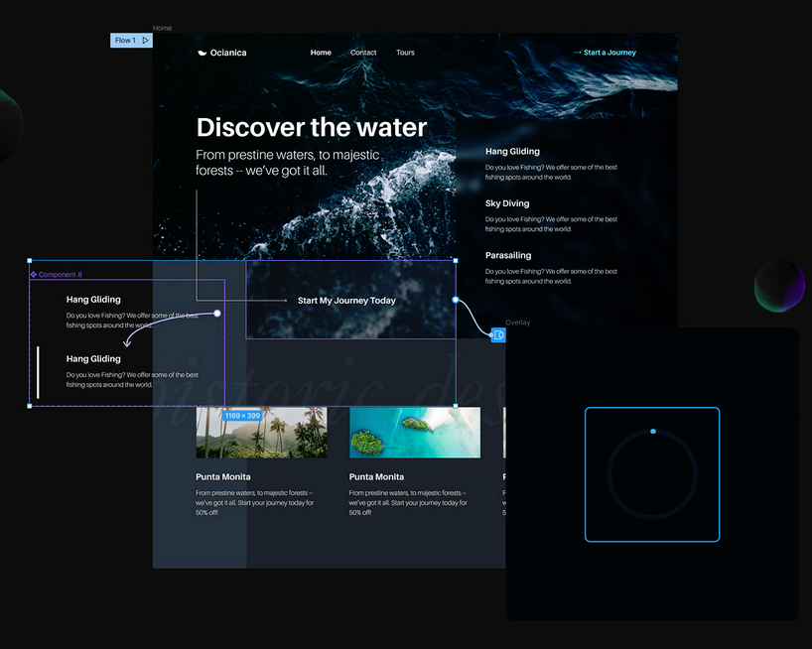Click the prototype node beside first Hang Gliding
The height and width of the screenshot is (649, 812).
(x=217, y=314)
